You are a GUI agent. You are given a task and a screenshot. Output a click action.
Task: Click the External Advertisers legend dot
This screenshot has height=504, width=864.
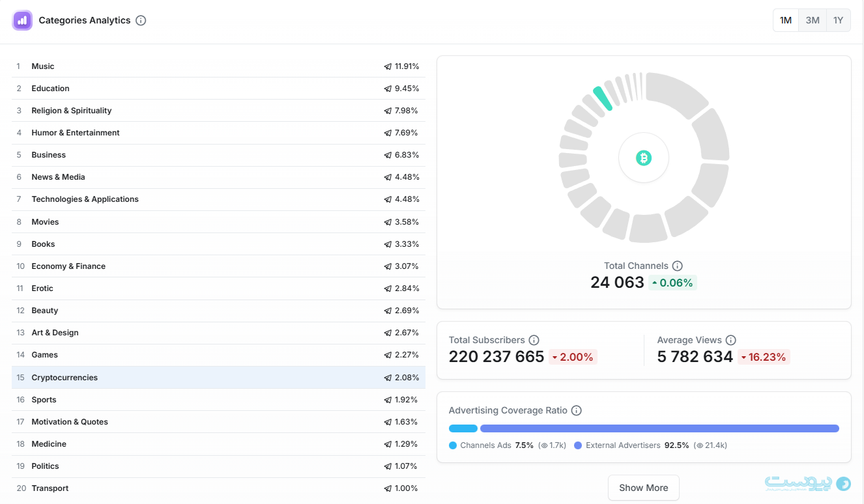click(578, 445)
